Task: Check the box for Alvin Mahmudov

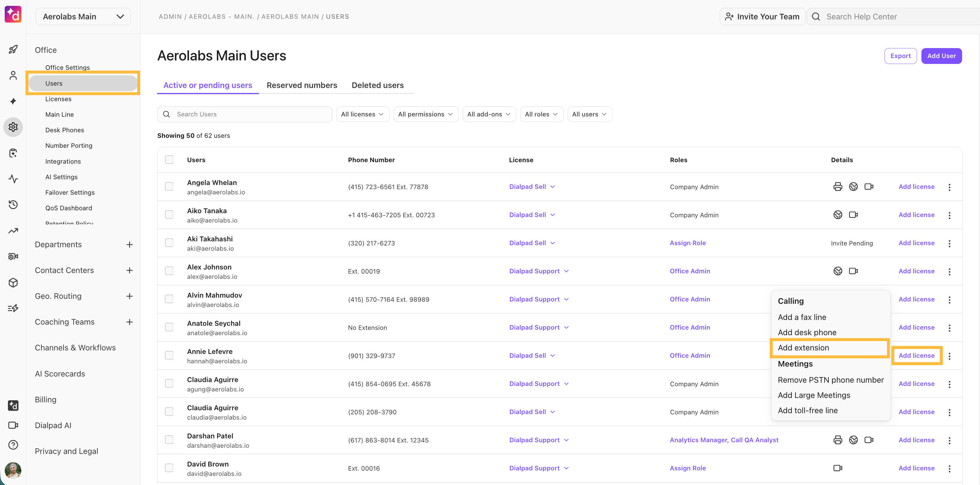Action: coord(169,299)
